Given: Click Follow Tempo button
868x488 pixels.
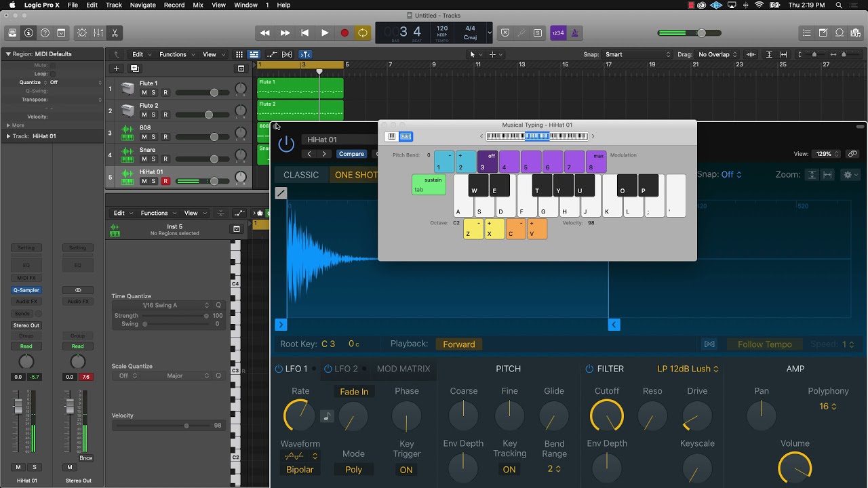Looking at the screenshot, I should pos(764,344).
